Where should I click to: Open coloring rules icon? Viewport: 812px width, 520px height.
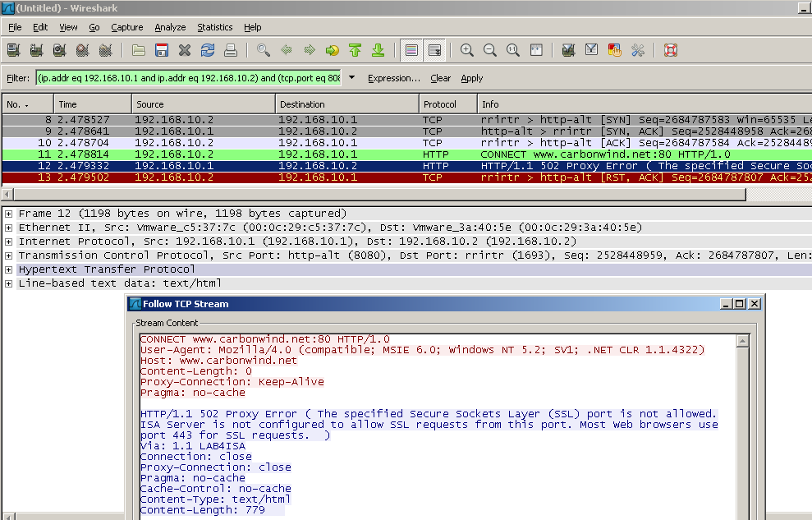(615, 50)
